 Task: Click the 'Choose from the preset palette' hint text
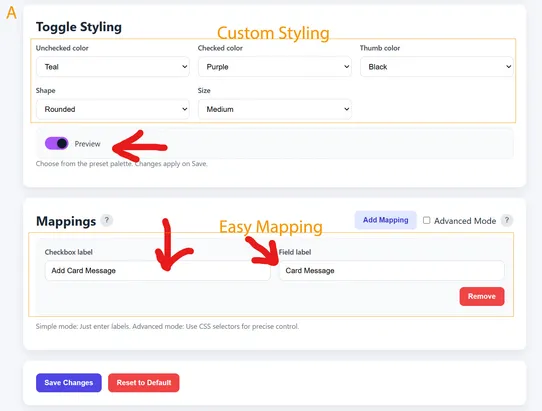122,164
